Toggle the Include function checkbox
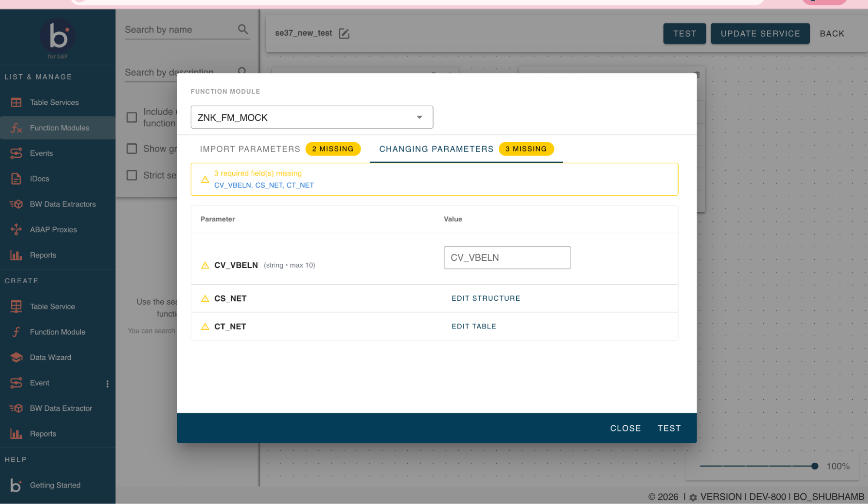This screenshot has width=868, height=504. tap(132, 117)
